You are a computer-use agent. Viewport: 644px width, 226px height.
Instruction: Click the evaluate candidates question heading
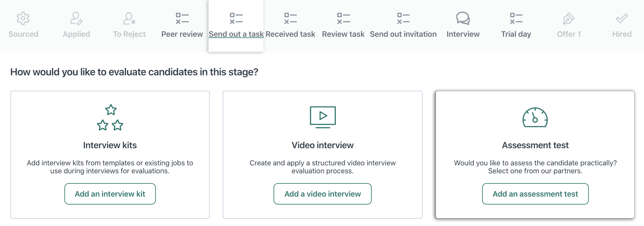134,72
